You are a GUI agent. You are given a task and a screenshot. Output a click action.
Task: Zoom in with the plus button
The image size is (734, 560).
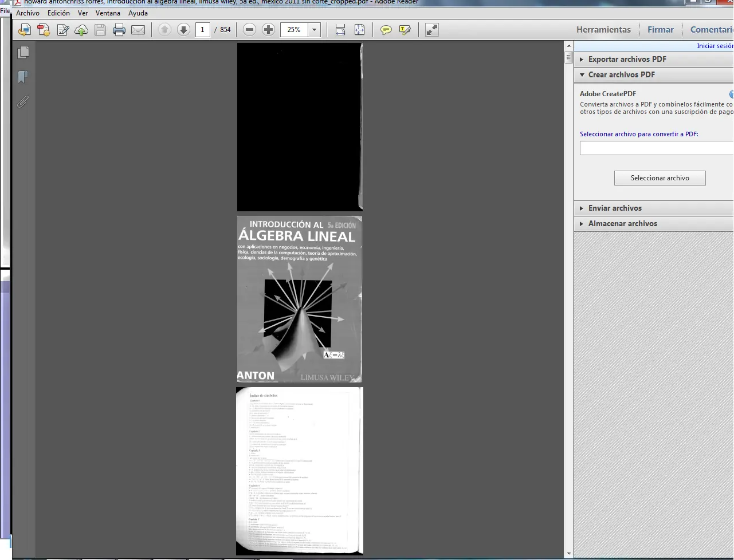pyautogui.click(x=268, y=30)
